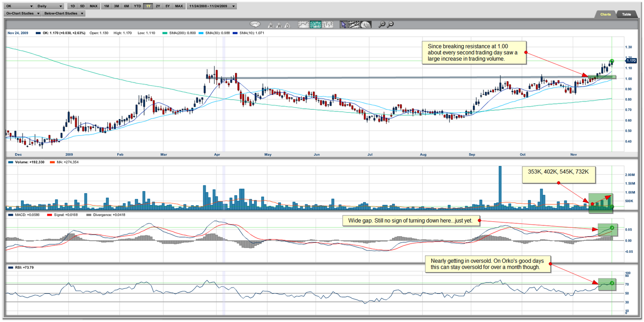Click the resistance breakout annotation note
The width and height of the screenshot is (644, 322).
click(474, 53)
